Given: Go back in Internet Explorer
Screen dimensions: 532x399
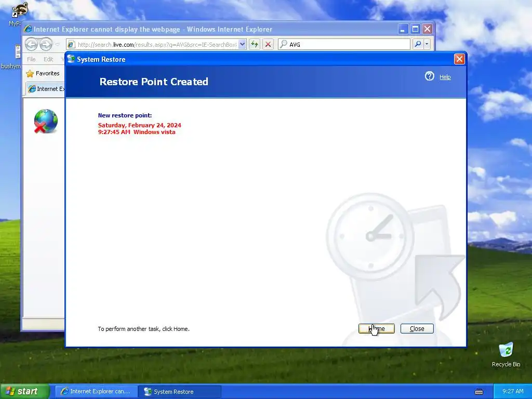Looking at the screenshot, I should tap(31, 44).
